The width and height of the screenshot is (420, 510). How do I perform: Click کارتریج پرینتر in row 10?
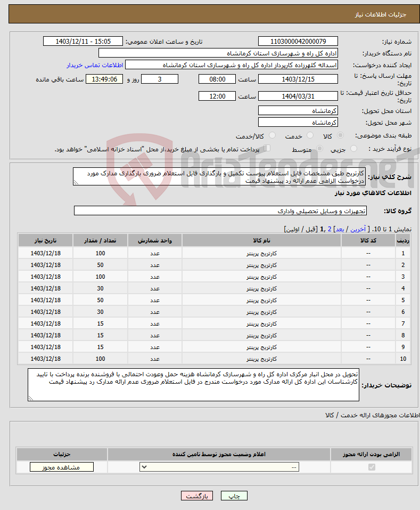click(x=261, y=359)
